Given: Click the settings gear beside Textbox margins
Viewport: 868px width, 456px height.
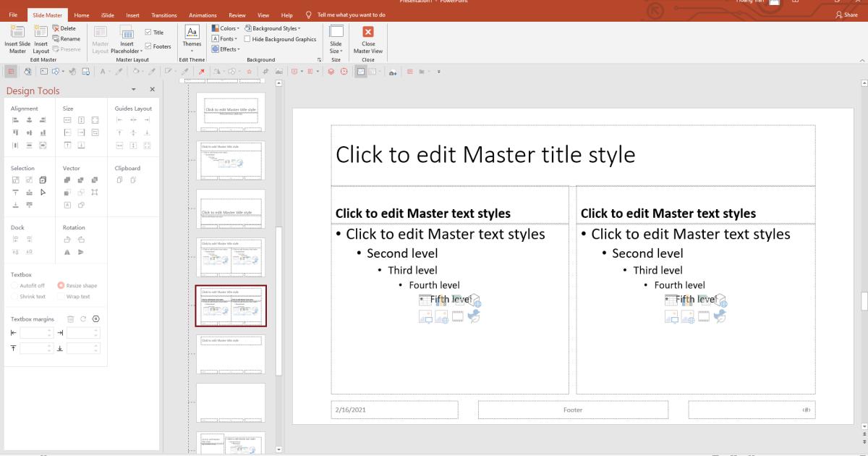Looking at the screenshot, I should click(96, 318).
